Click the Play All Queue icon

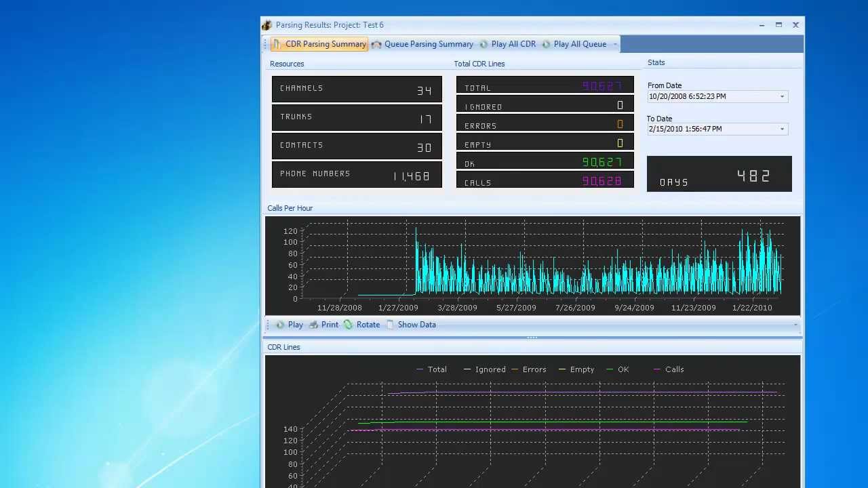[546, 44]
